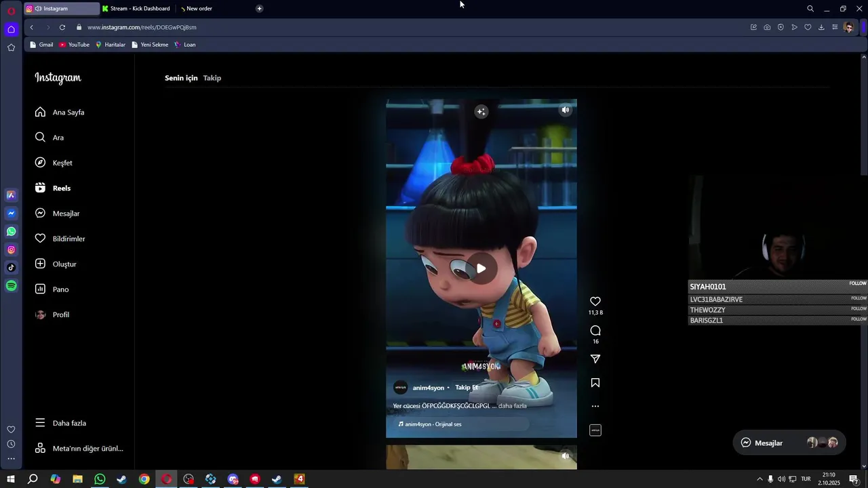The image size is (868, 488).
Task: Open the Gmail bookmark
Action: [x=41, y=45]
